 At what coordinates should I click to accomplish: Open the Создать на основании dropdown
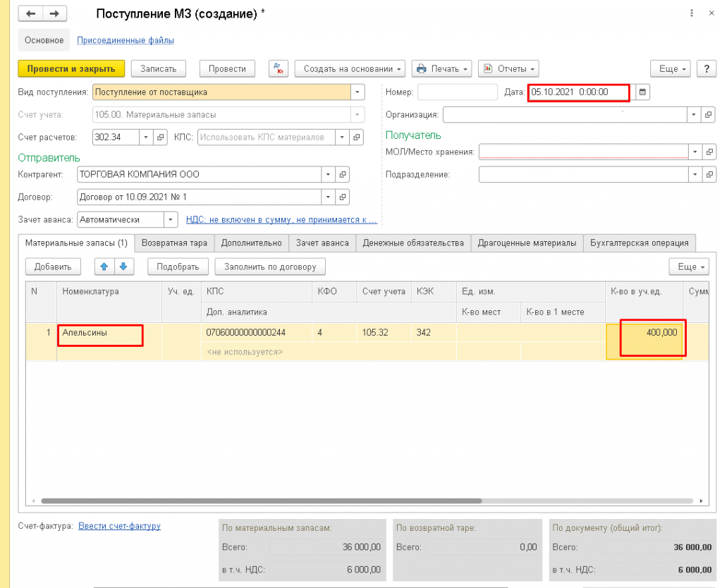tap(350, 68)
